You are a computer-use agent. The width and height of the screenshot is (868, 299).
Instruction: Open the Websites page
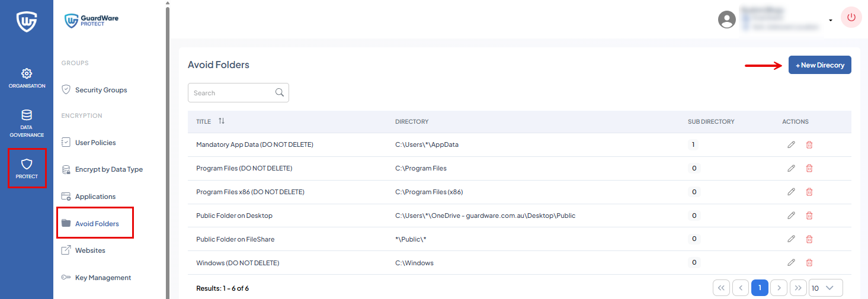(83, 250)
